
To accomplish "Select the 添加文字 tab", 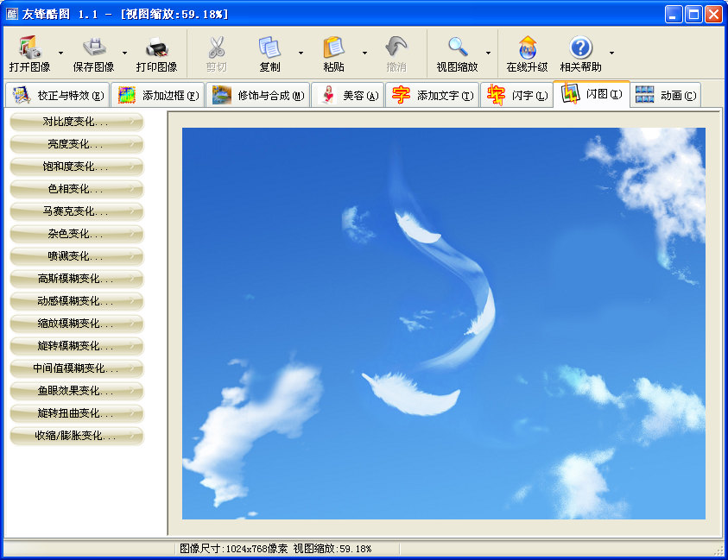I will point(432,96).
